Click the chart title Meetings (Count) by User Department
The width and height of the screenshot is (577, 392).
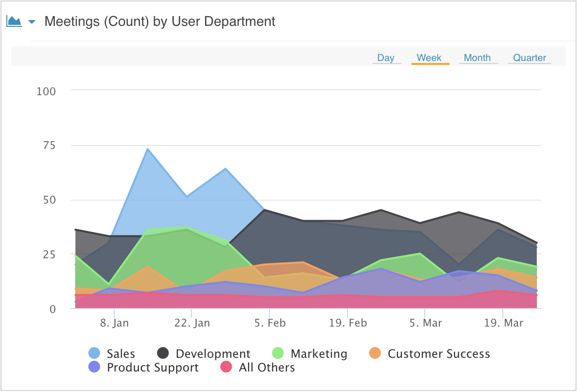click(x=160, y=21)
